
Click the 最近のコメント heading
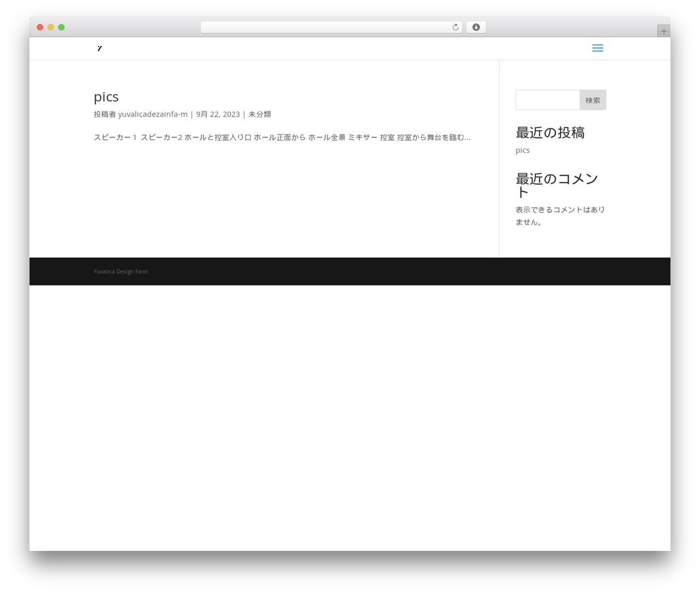[557, 185]
